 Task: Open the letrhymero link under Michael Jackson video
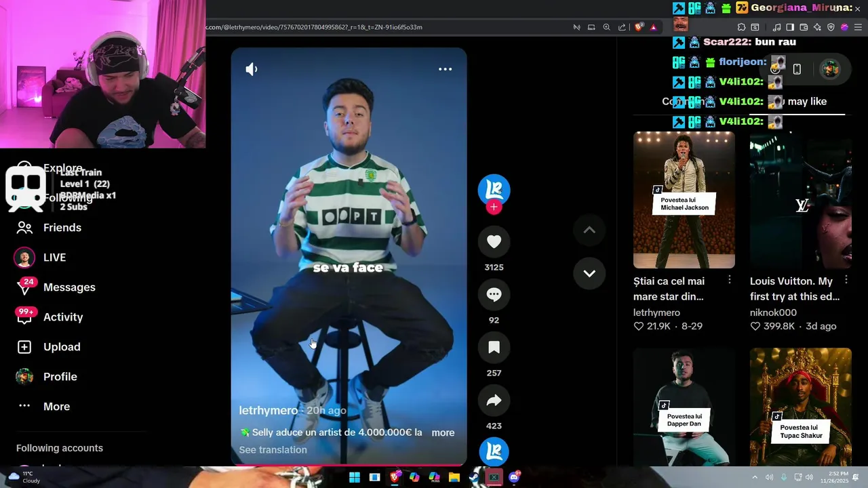click(x=656, y=312)
